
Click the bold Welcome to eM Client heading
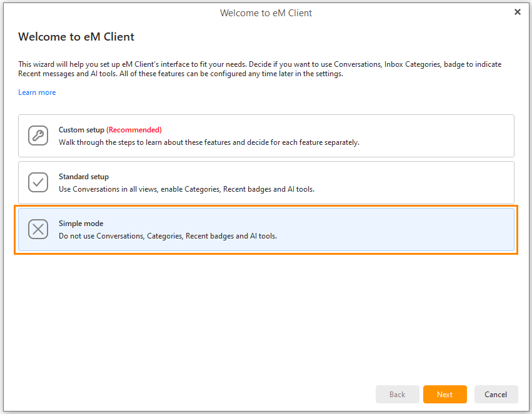pos(76,37)
